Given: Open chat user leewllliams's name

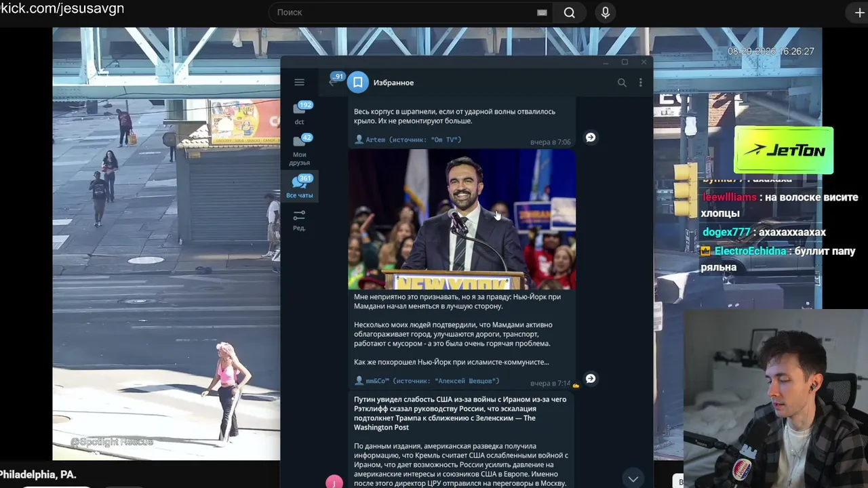Looking at the screenshot, I should 729,197.
